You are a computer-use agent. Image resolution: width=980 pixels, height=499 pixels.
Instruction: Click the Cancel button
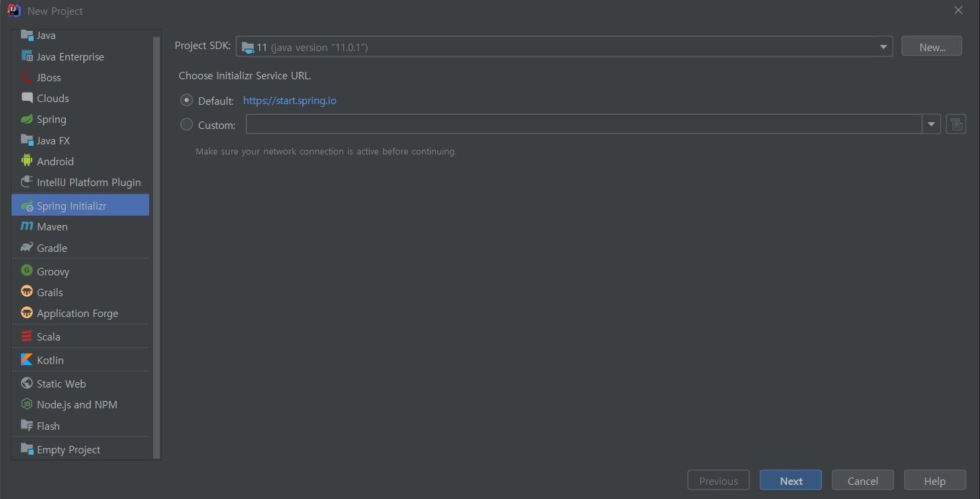click(x=862, y=480)
